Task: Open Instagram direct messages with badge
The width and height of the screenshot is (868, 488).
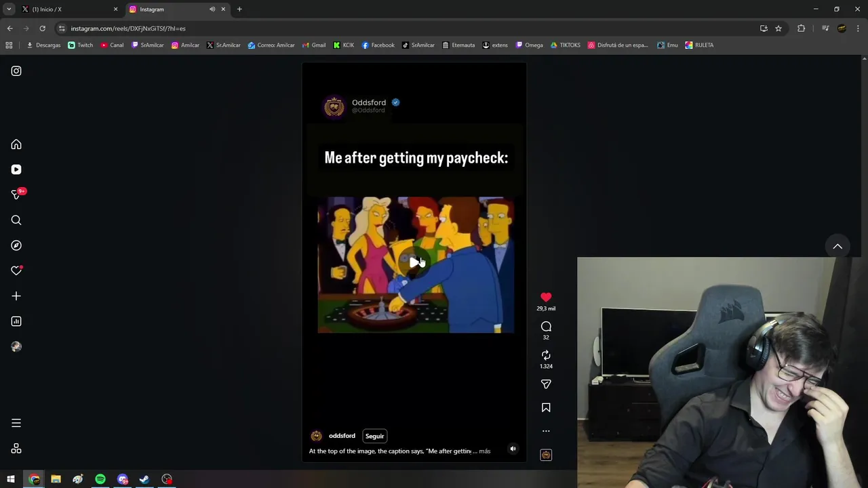Action: click(x=16, y=195)
